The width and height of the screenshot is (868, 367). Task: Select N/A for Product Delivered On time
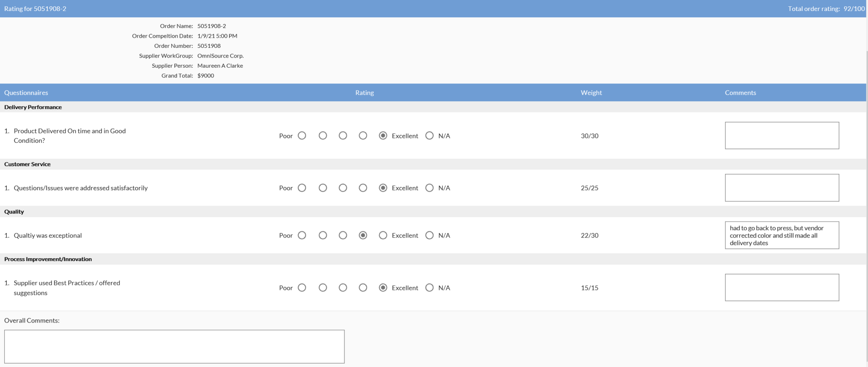point(429,135)
